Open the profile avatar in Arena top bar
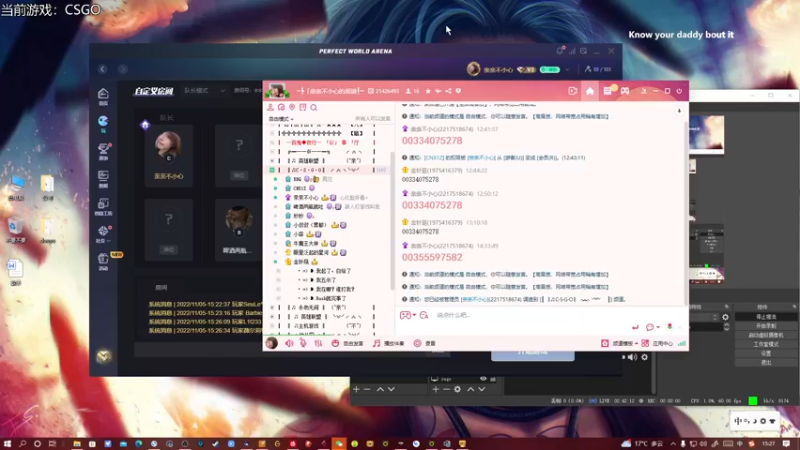This screenshot has width=800, height=450. tap(473, 69)
